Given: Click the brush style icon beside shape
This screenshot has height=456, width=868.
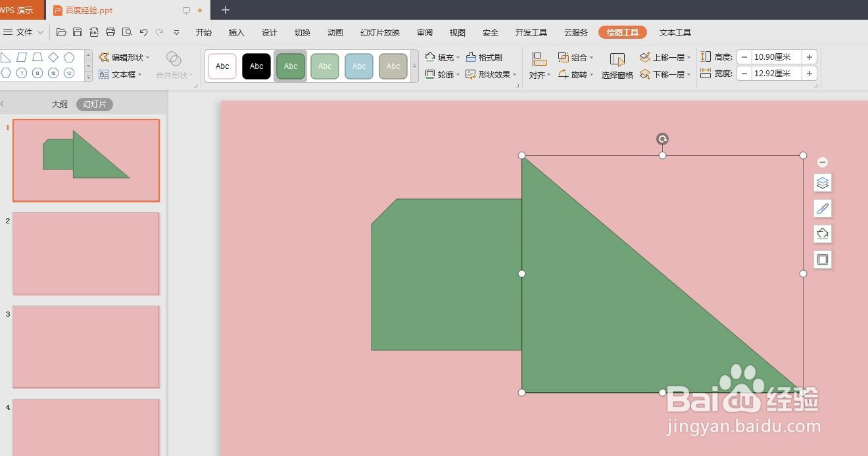Looking at the screenshot, I should point(823,208).
